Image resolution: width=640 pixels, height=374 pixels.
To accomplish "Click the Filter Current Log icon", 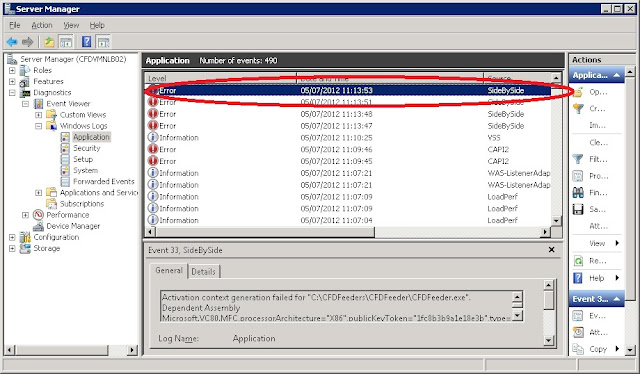I will [578, 159].
